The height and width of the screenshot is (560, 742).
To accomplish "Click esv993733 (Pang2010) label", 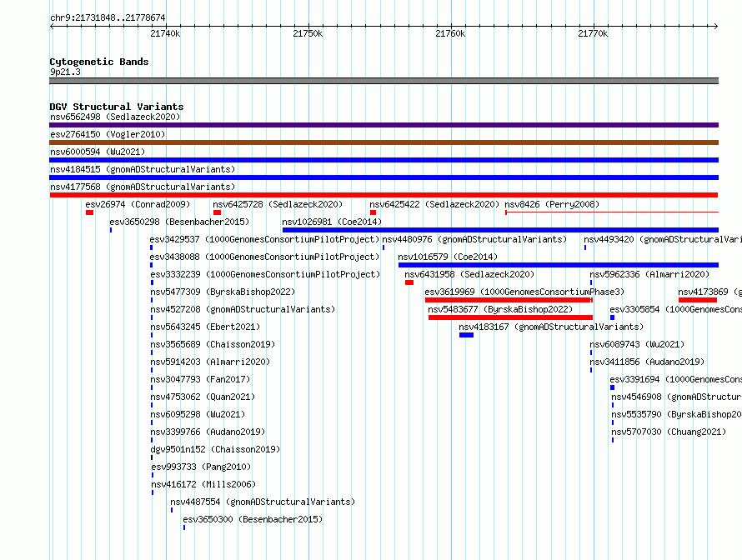I will coord(201,467).
